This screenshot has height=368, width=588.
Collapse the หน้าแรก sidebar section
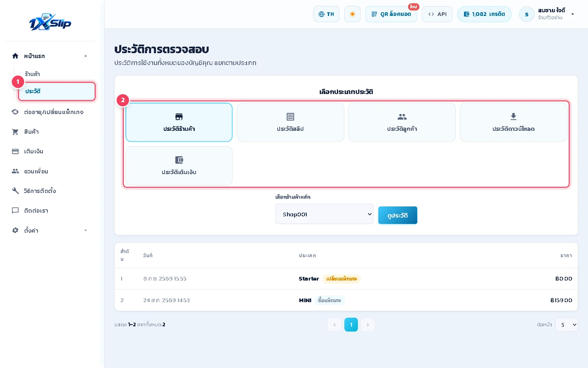[85, 56]
